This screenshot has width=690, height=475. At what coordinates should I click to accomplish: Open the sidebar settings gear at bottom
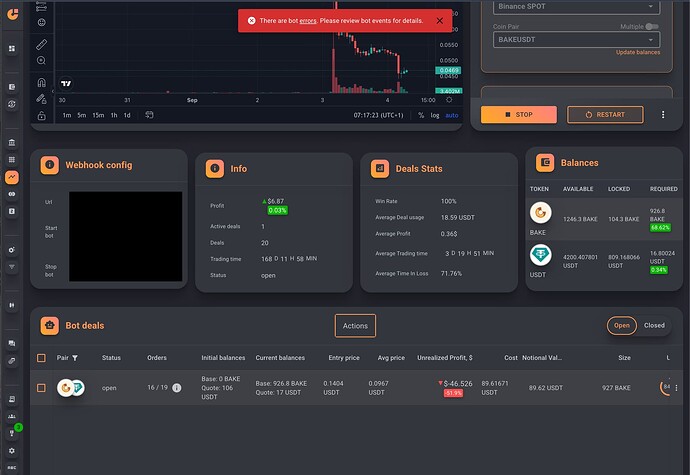(12, 451)
